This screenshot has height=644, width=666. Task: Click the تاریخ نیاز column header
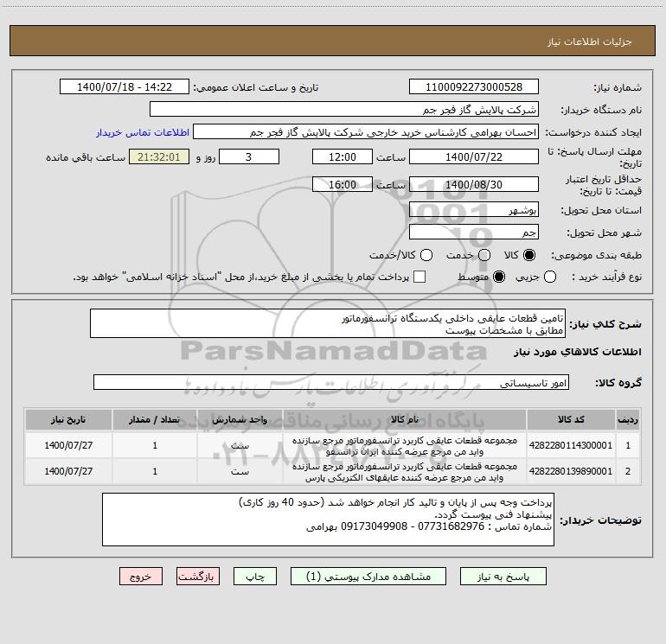pyautogui.click(x=68, y=419)
